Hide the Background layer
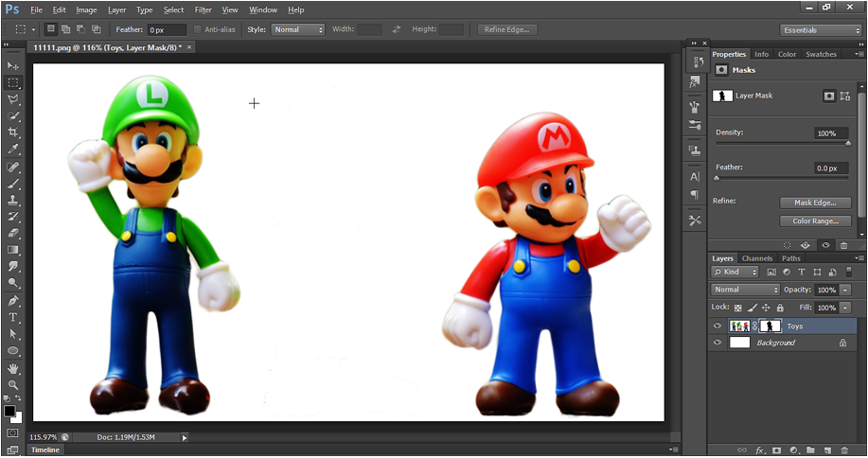Image resolution: width=868 pixels, height=458 pixels. point(717,343)
